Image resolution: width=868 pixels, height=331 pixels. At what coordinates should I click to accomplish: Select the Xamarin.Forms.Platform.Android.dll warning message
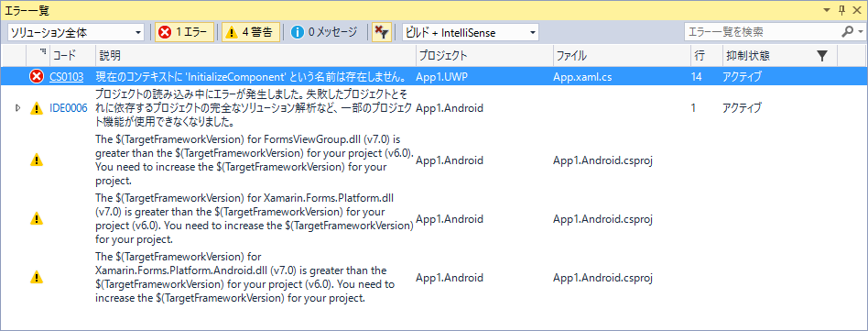[245, 277]
